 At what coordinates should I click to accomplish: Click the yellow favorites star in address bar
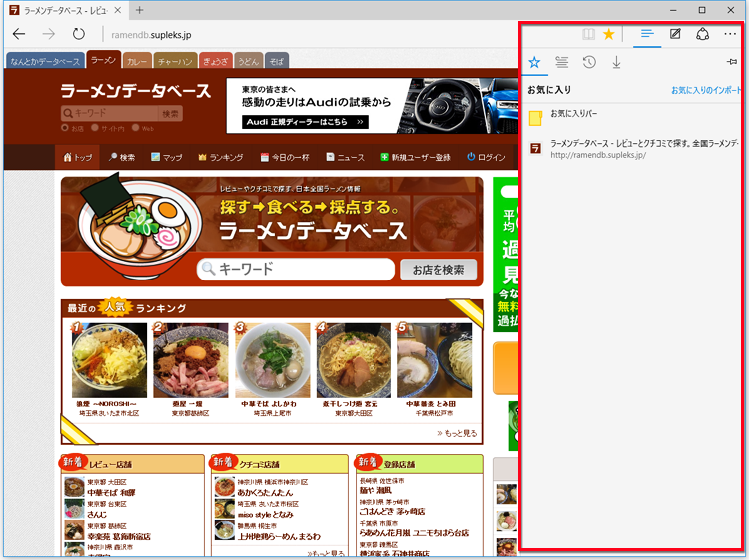(x=608, y=34)
